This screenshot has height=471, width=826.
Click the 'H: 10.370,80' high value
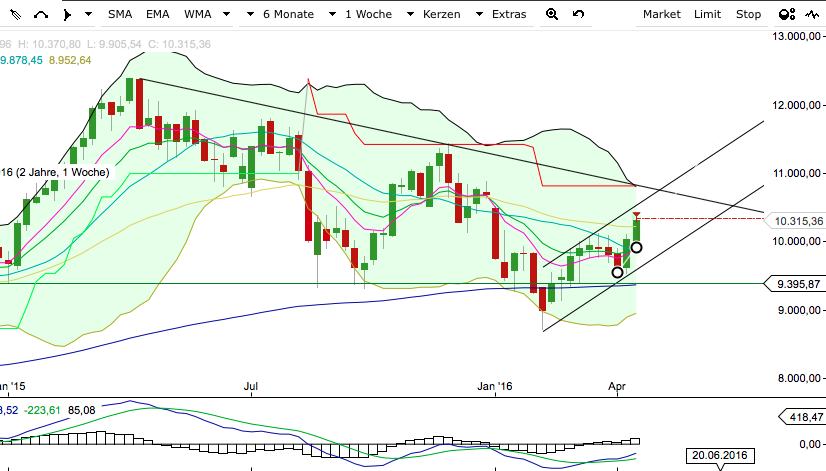point(50,44)
